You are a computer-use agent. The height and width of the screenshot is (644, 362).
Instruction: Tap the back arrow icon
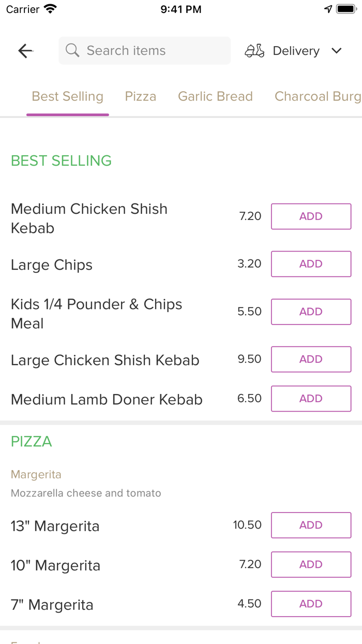(x=25, y=51)
